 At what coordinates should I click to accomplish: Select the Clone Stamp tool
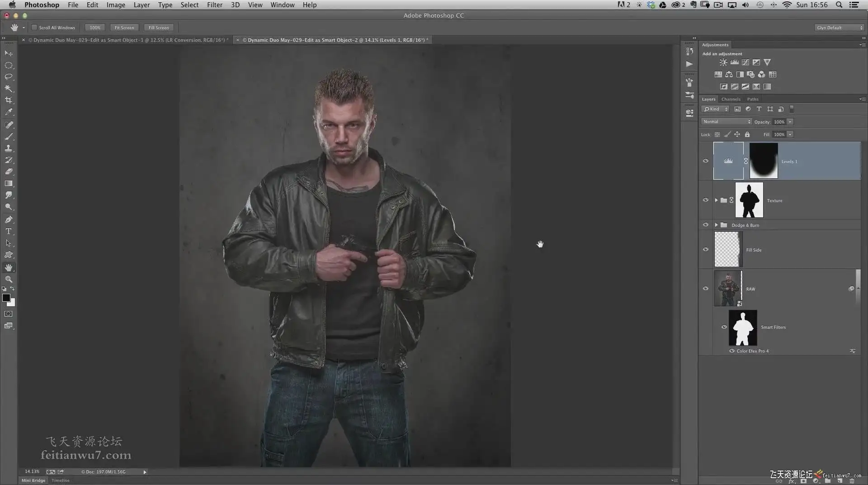(9, 148)
